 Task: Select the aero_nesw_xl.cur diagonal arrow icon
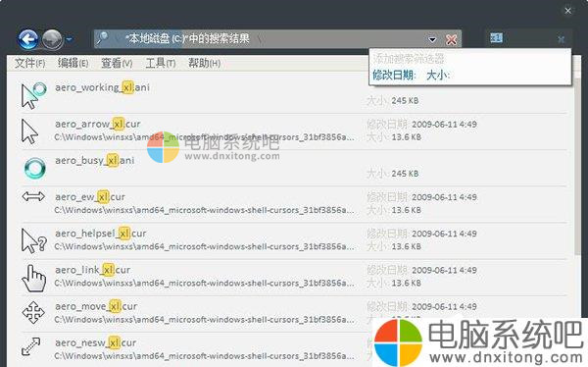click(x=30, y=346)
